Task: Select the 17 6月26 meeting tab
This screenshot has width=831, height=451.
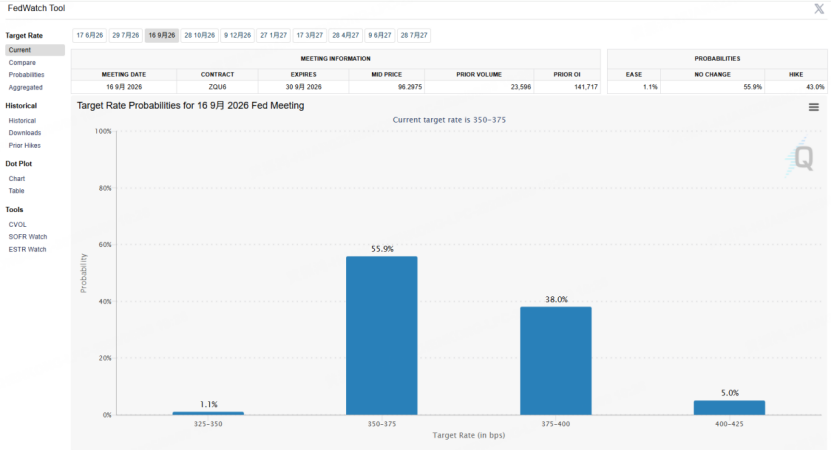Action: pos(90,35)
